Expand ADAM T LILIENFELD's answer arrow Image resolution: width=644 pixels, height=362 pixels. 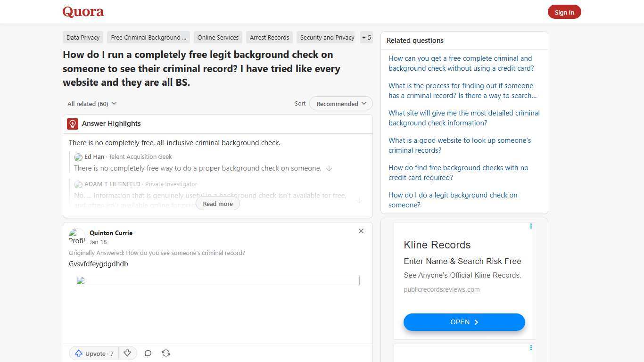[359, 200]
